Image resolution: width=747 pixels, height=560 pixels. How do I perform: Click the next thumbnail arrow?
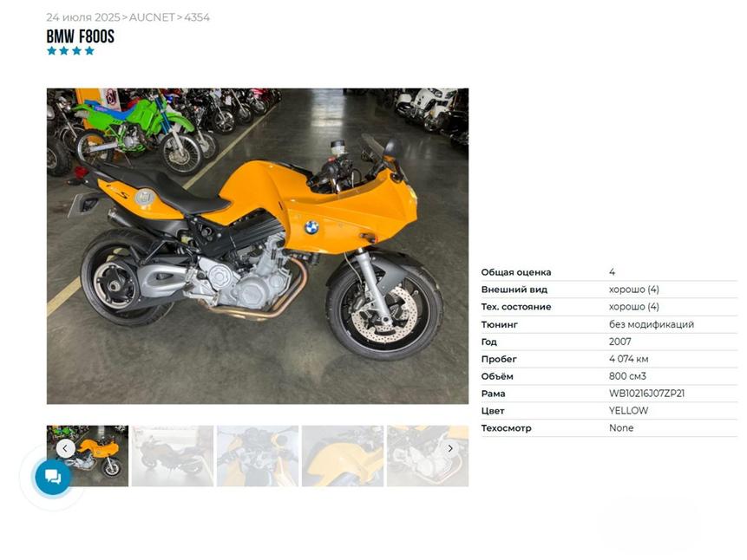450,448
